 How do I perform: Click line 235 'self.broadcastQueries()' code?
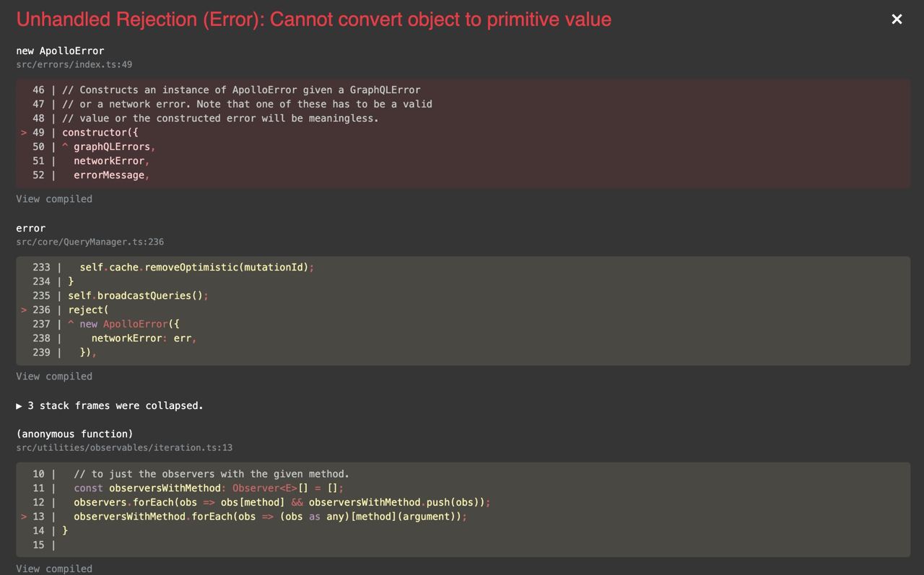click(138, 296)
